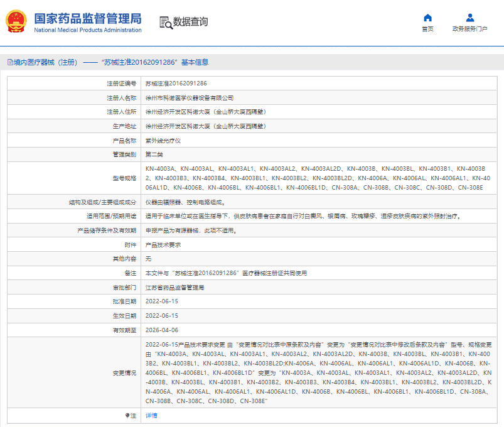This screenshot has width=504, height=427.
Task: Click the 江苏省药品监督管理局 approval department cell
Action: pyautogui.click(x=319, y=288)
